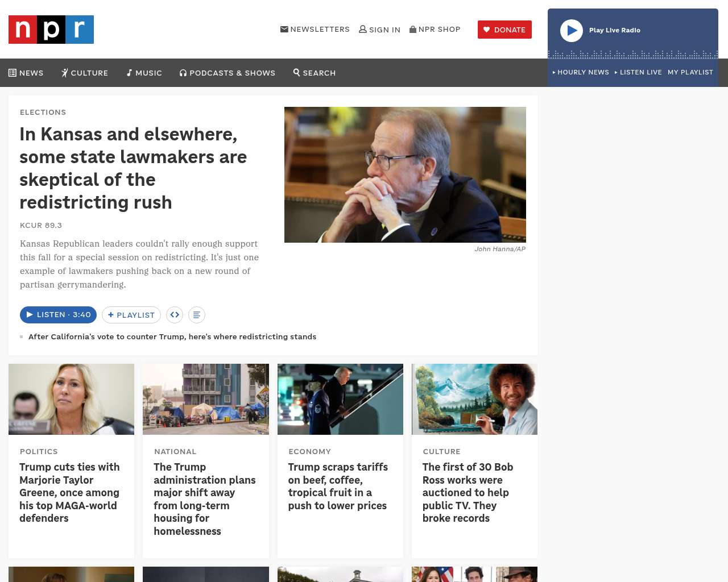
Task: Open California redistricting related story link
Action: click(x=172, y=336)
